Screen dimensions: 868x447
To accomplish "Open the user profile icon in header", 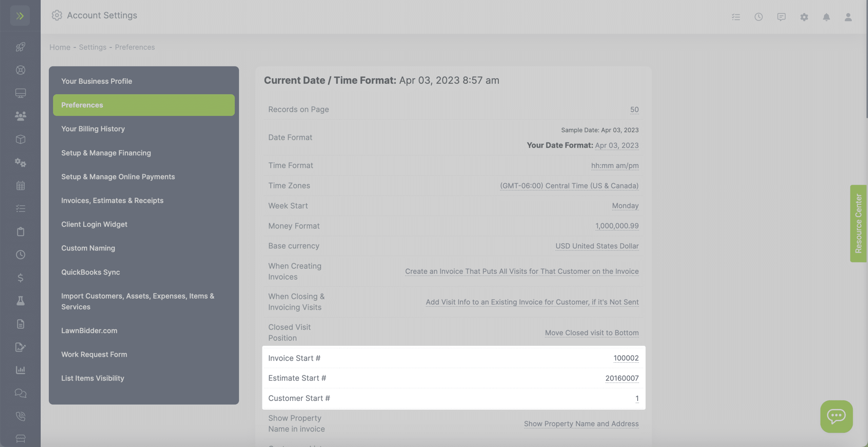I will [x=848, y=17].
